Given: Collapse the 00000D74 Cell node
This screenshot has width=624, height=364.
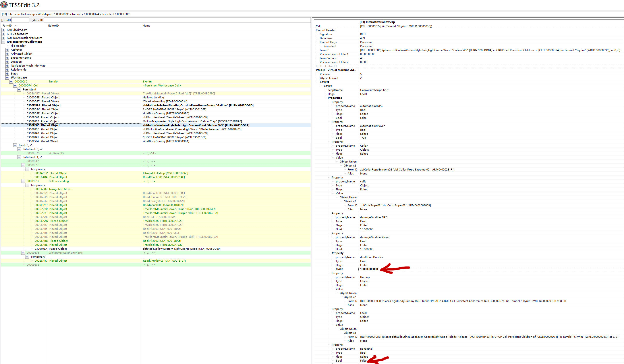Looking at the screenshot, I should (x=15, y=85).
